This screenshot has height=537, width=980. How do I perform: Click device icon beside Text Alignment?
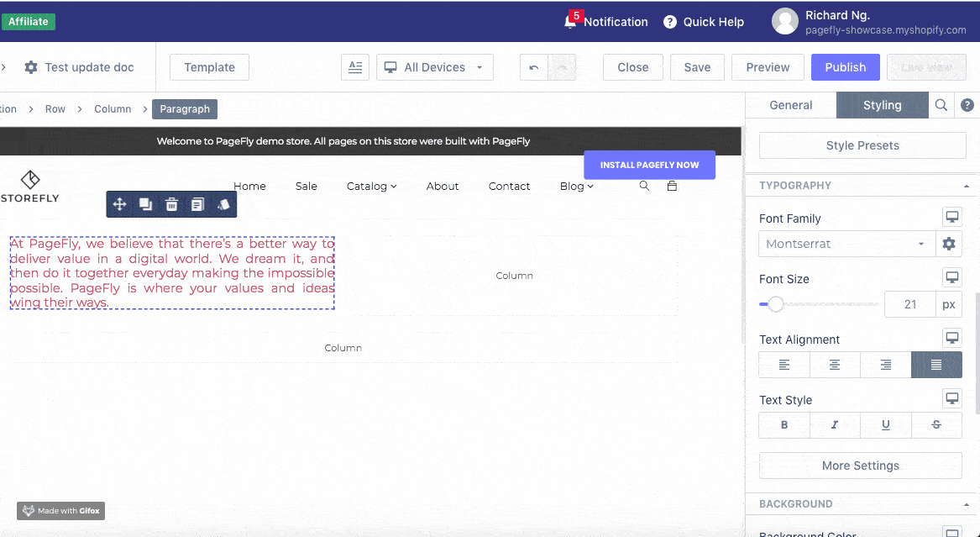(952, 338)
